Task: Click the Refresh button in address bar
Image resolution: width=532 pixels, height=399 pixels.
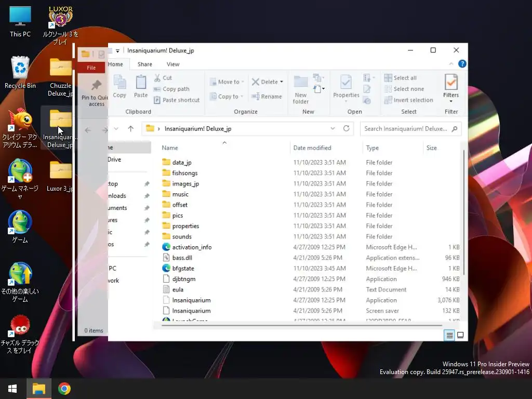Action: (x=347, y=128)
